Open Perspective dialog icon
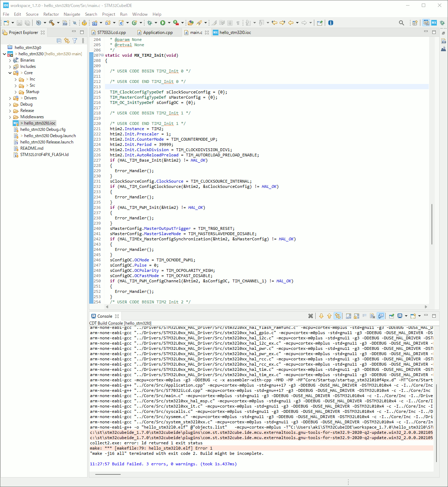The image size is (448, 487). coord(415,23)
